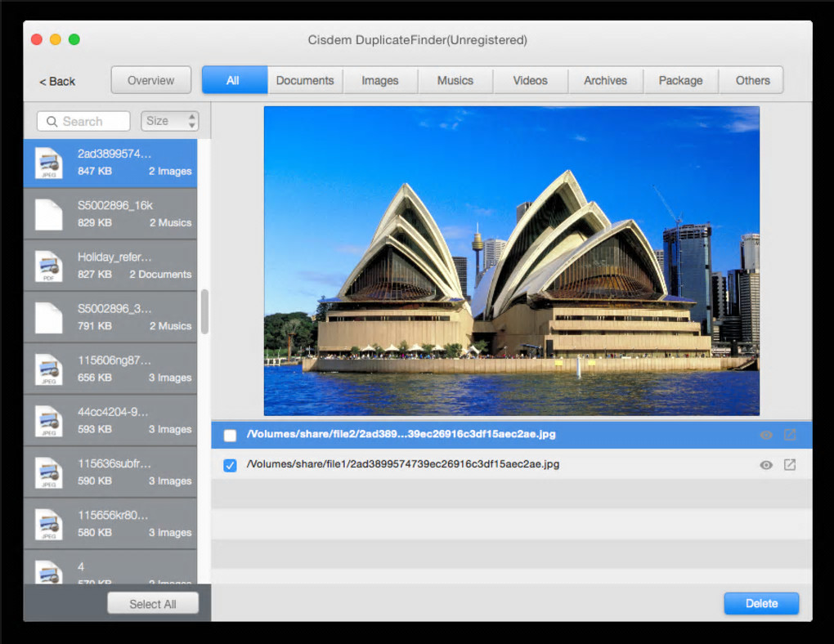
Task: Click the PDF icon for Holiday_refer item
Action: tap(48, 266)
